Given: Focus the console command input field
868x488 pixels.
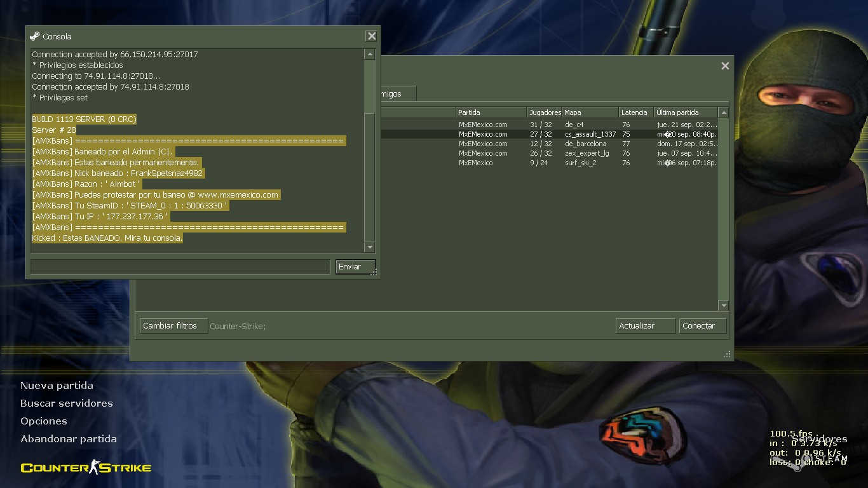Looking at the screenshot, I should click(180, 267).
